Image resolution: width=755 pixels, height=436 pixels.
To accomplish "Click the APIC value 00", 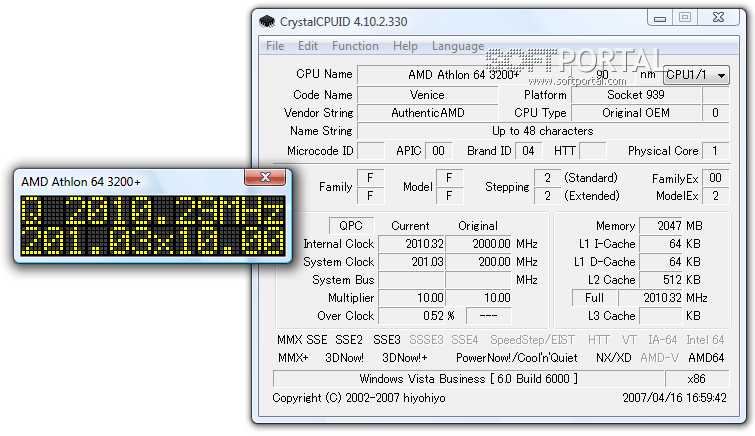I will click(438, 151).
